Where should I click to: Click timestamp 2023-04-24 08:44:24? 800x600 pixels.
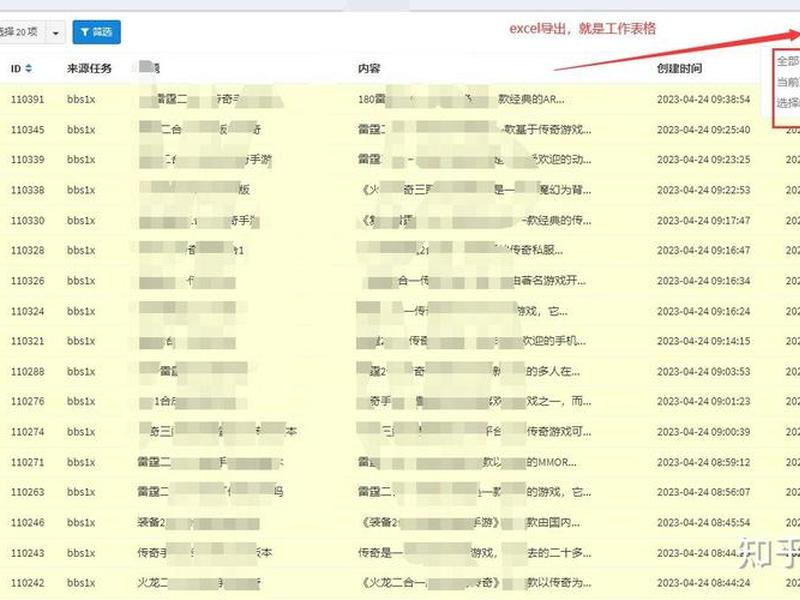click(x=704, y=583)
